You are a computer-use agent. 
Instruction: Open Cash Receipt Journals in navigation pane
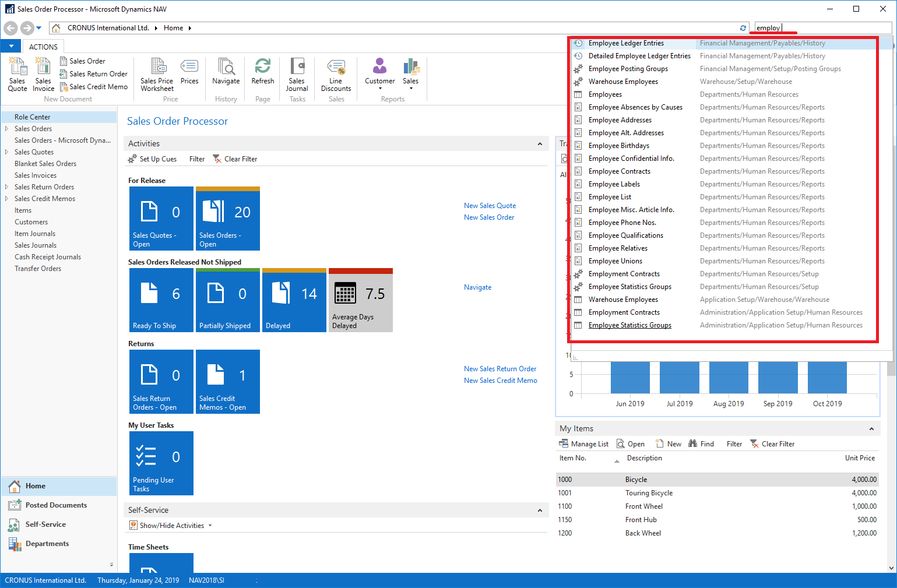click(x=48, y=257)
